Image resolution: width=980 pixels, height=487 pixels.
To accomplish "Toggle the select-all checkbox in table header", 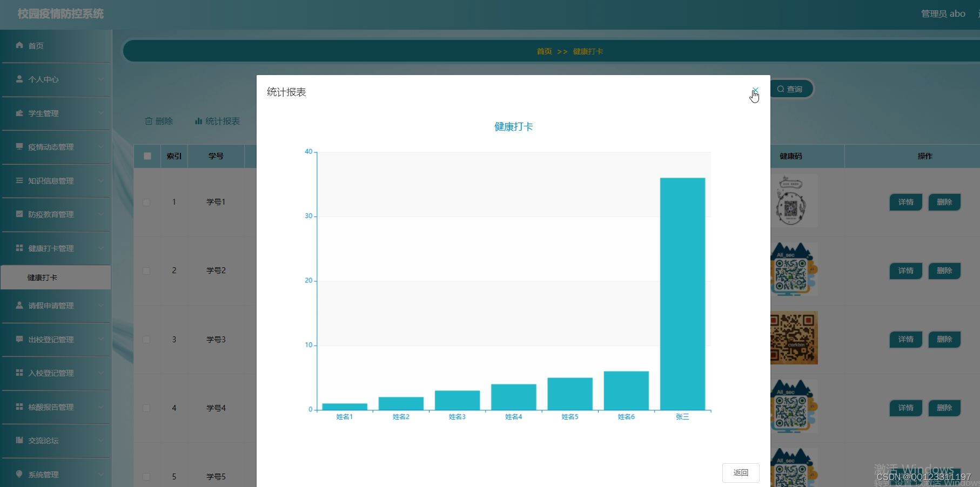I will 147,156.
